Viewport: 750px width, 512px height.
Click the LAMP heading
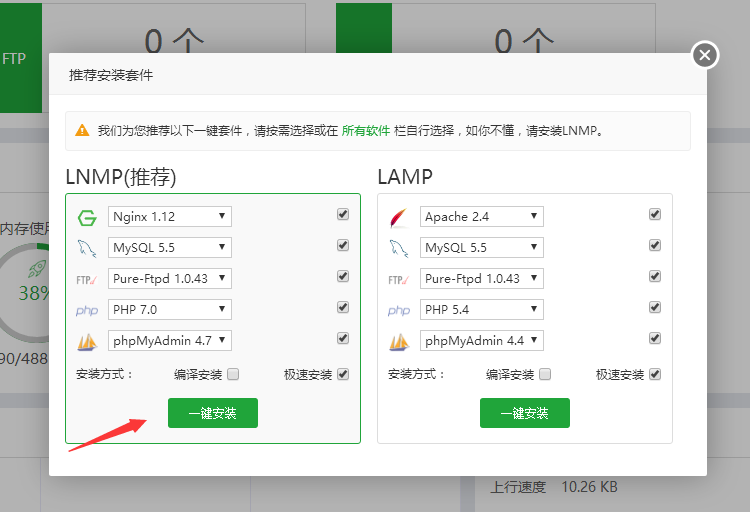click(x=405, y=177)
